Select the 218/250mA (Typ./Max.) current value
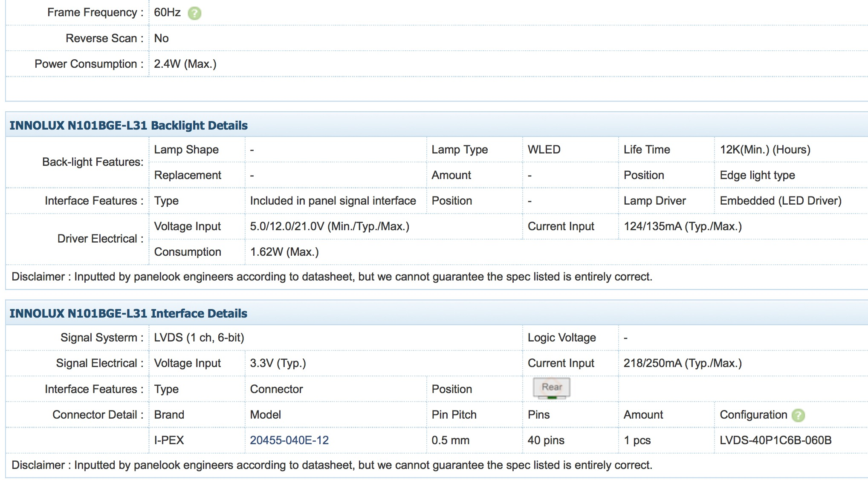Viewport: 868px width, 480px height. [x=683, y=363]
